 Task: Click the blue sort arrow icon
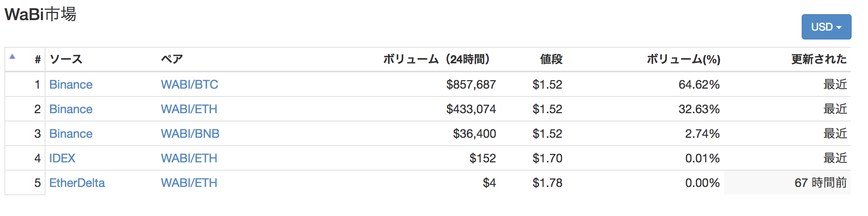point(12,57)
